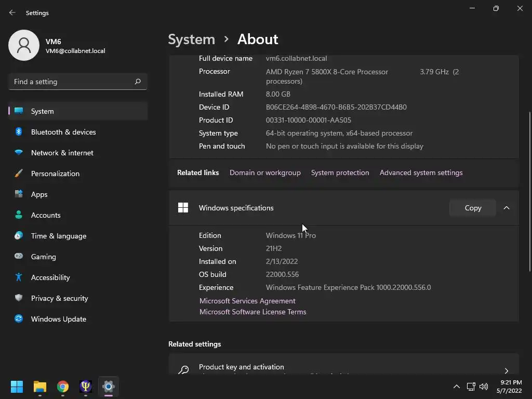This screenshot has width=532, height=399.
Task: Open the Product key and activation chevron
Action: coord(506,370)
